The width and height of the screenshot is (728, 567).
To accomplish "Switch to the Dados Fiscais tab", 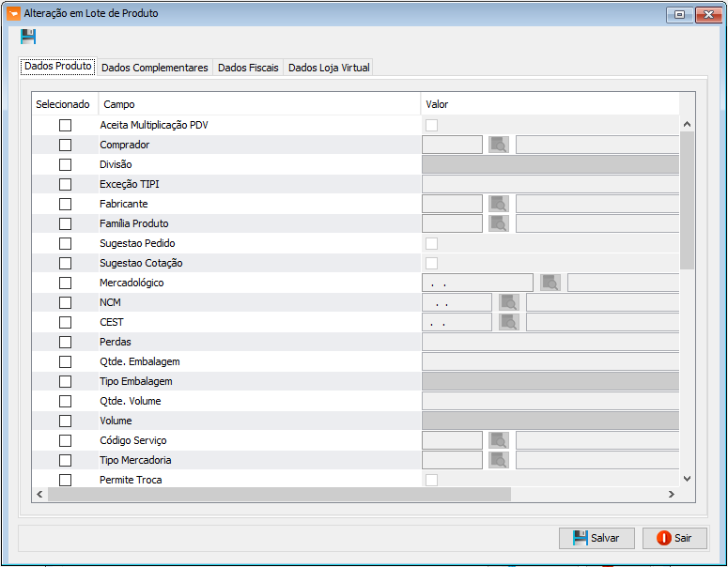I will tap(248, 68).
